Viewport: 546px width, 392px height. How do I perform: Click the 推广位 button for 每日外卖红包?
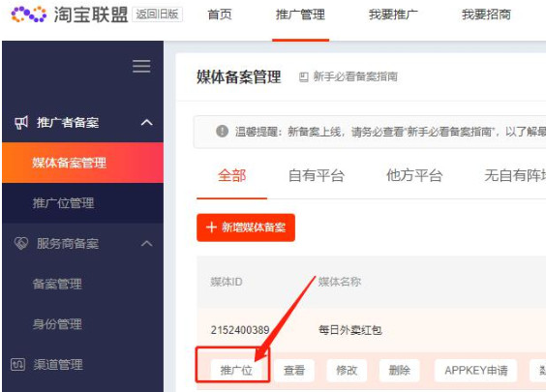(236, 371)
